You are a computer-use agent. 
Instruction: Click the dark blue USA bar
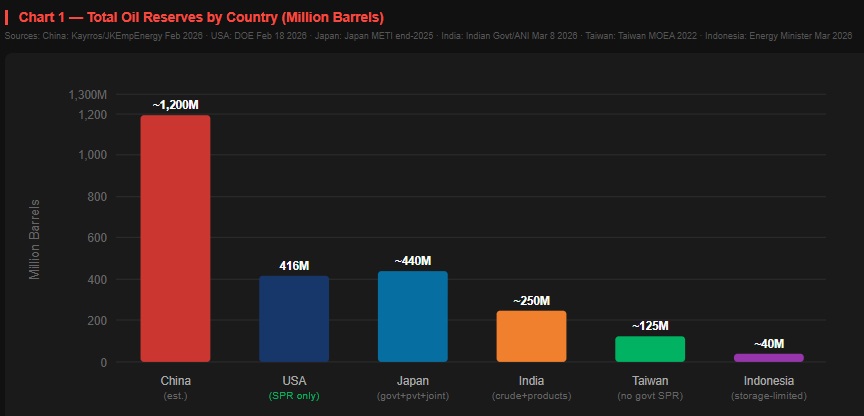(x=294, y=319)
